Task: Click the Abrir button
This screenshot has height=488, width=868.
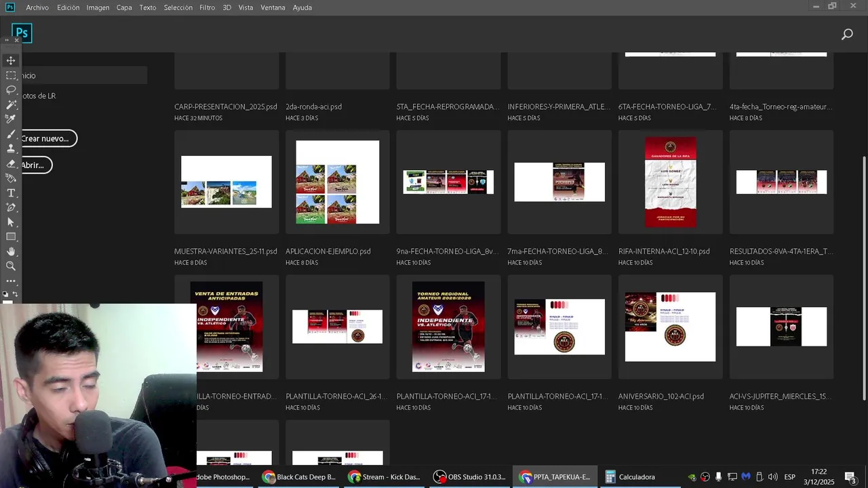Action: (35, 165)
